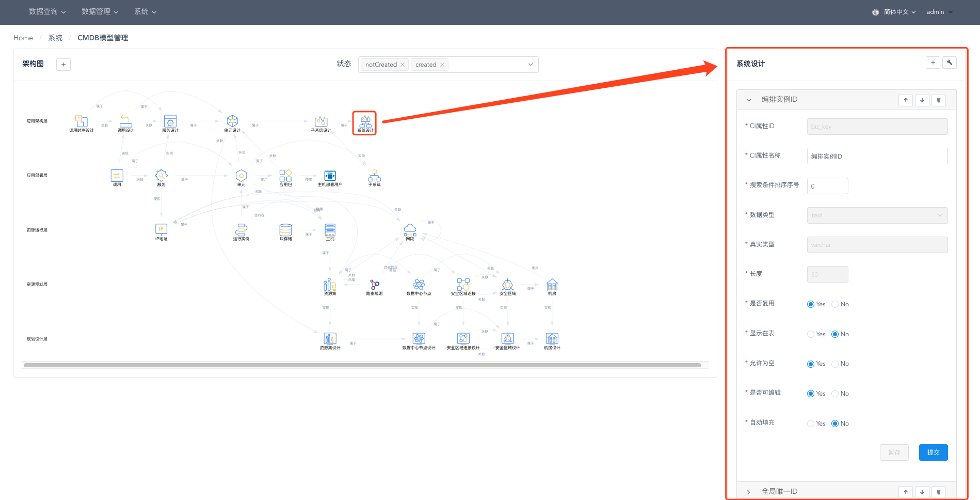Viewport: 980px width, 500px height.
Task: Set 允许为空 to Yes
Action: point(811,364)
